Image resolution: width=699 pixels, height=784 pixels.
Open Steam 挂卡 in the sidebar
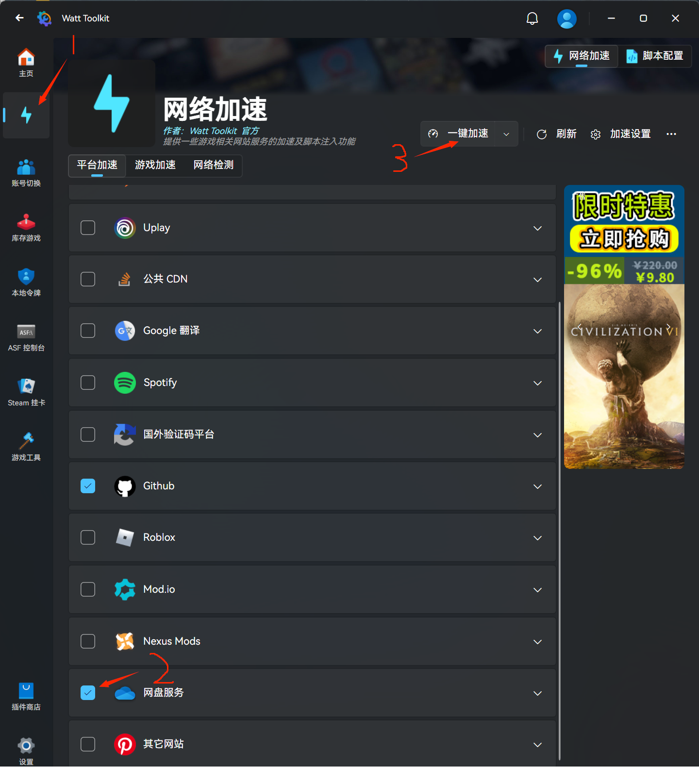(26, 392)
